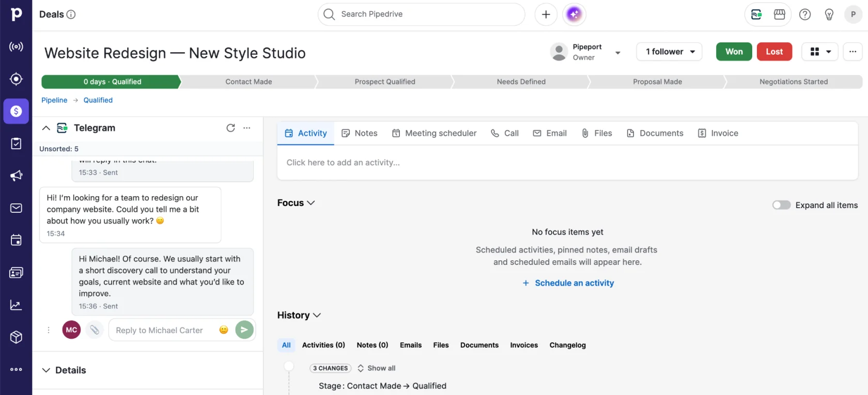
Task: Open the lightbulb tips icon
Action: click(829, 14)
